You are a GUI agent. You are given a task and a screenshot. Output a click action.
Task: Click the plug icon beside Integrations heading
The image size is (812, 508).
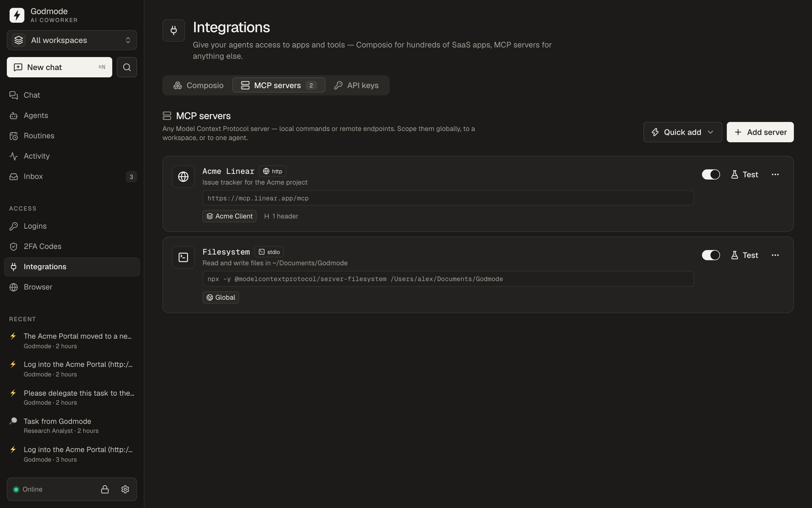(x=174, y=30)
